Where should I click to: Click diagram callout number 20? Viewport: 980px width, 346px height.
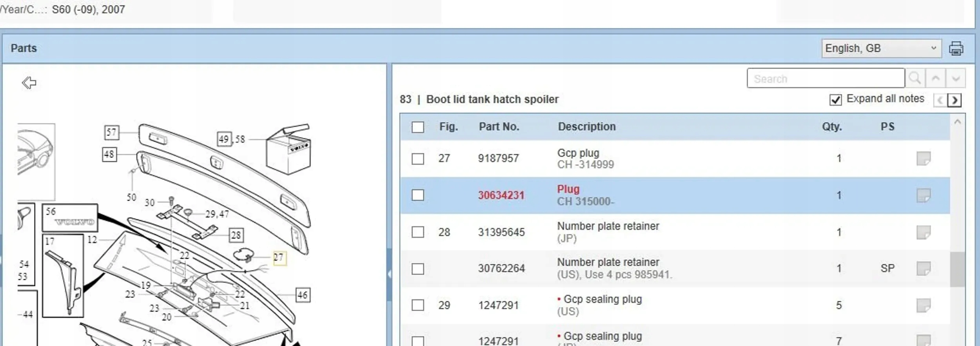tap(167, 317)
